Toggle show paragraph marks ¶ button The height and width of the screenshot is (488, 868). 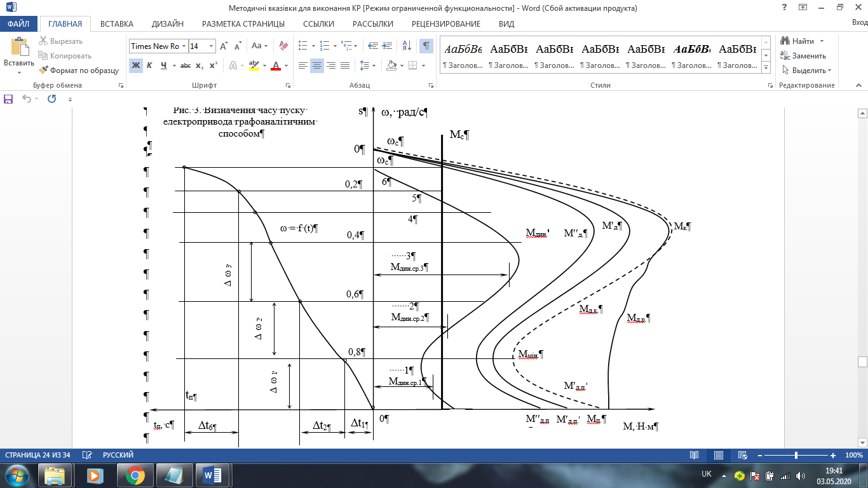tap(426, 46)
